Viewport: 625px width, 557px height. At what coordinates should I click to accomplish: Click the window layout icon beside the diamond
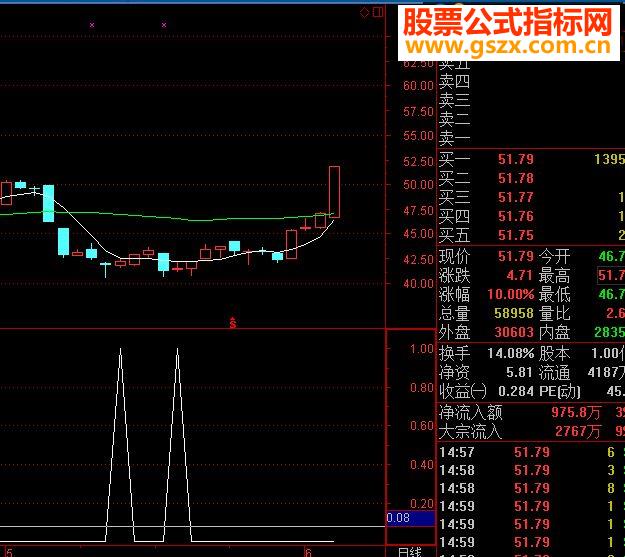(x=378, y=12)
